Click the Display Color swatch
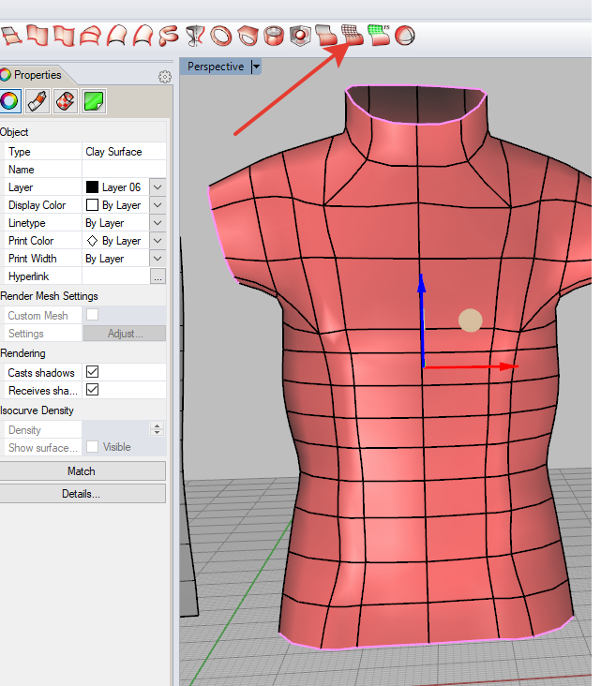 point(92,205)
